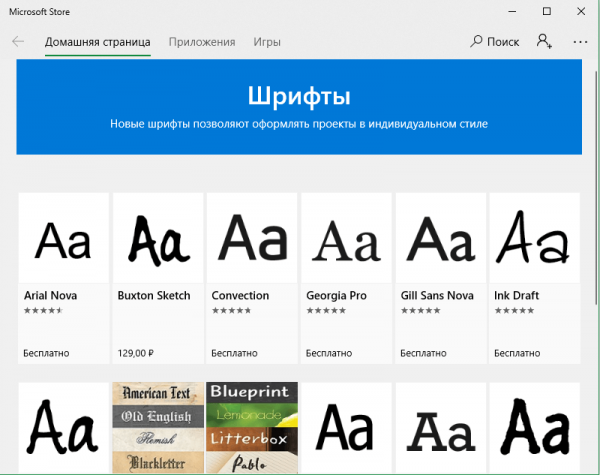This screenshot has height=475, width=600.
Task: Open the Blueprint Lemonade font collection tile
Action: pyautogui.click(x=252, y=428)
